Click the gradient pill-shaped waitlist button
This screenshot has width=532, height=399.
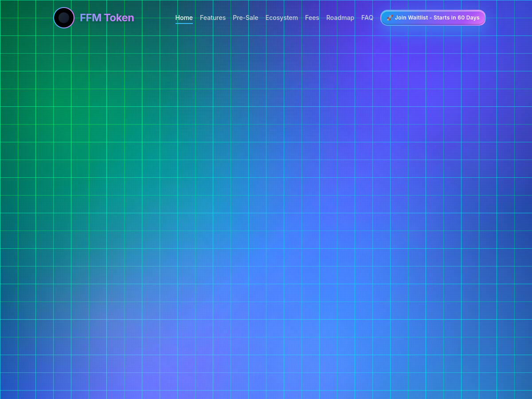[x=433, y=18]
